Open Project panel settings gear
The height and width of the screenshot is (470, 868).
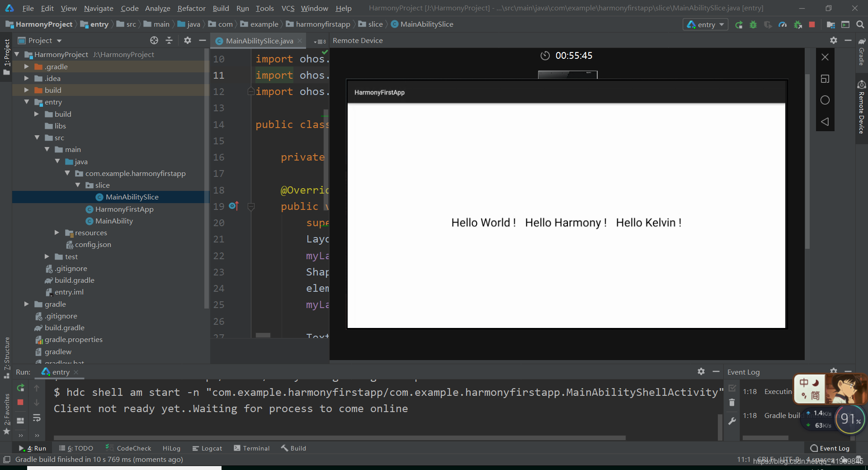pos(188,40)
